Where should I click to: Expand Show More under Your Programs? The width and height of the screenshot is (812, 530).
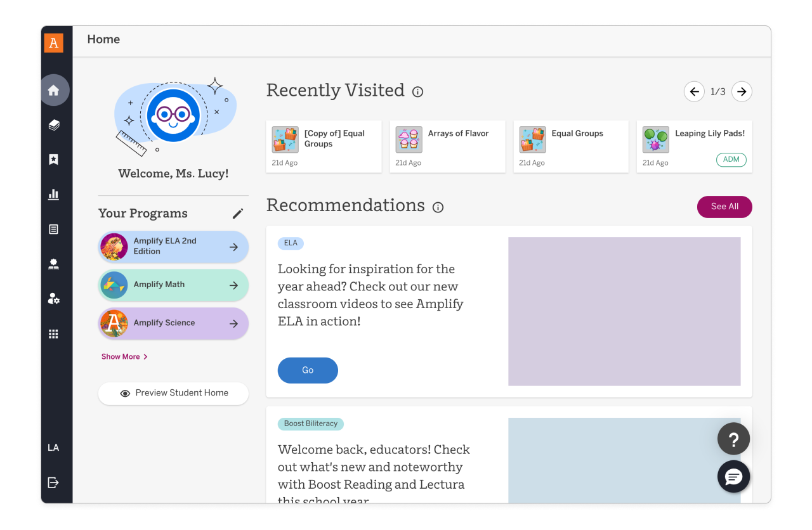point(124,356)
